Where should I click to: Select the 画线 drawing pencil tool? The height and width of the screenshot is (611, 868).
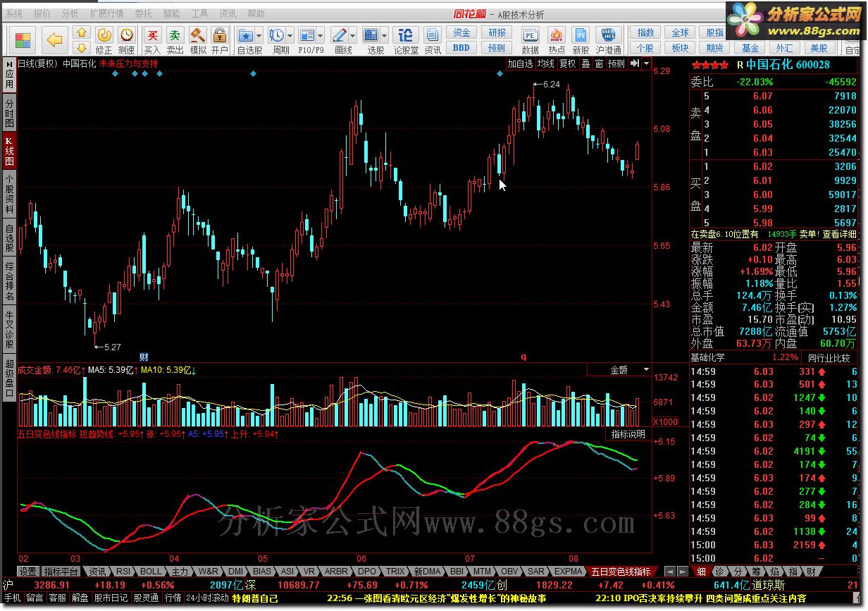coord(340,35)
